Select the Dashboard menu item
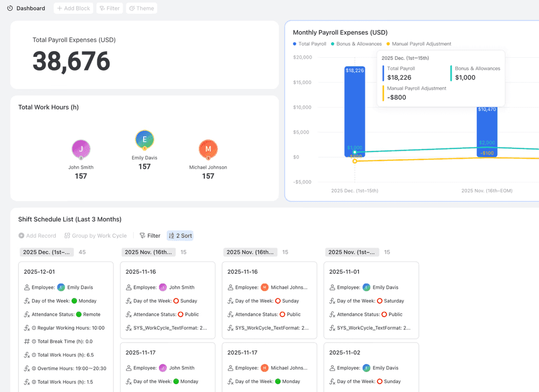This screenshot has width=539, height=392. [31, 8]
